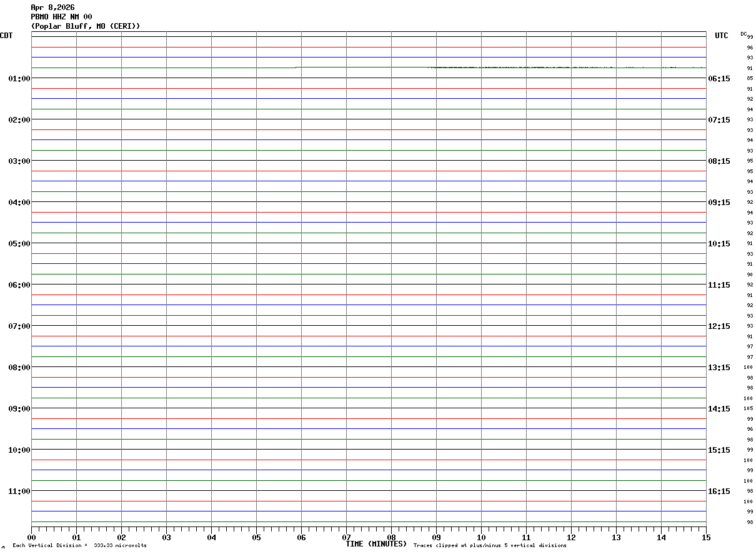Select the 02:00 CDT time label
756x554 pixels.
(19, 120)
